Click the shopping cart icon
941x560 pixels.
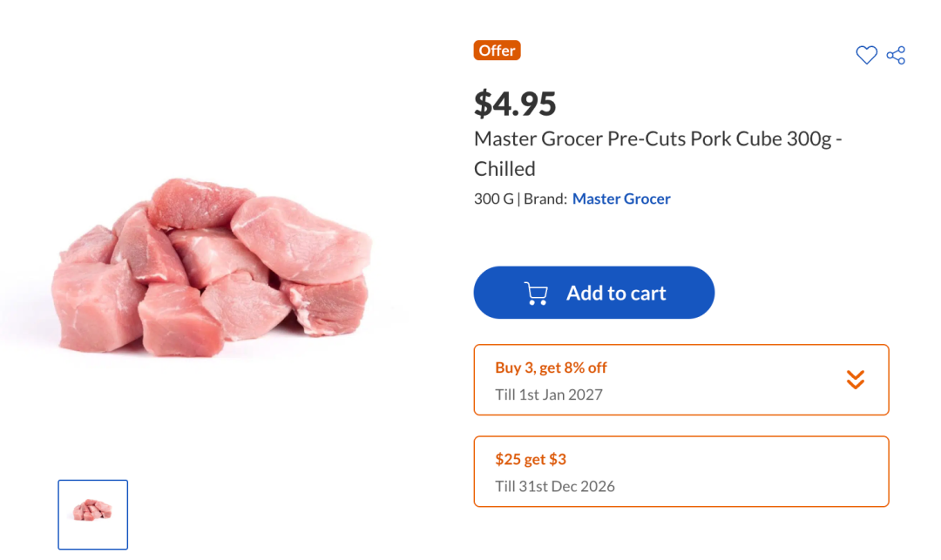pos(536,293)
